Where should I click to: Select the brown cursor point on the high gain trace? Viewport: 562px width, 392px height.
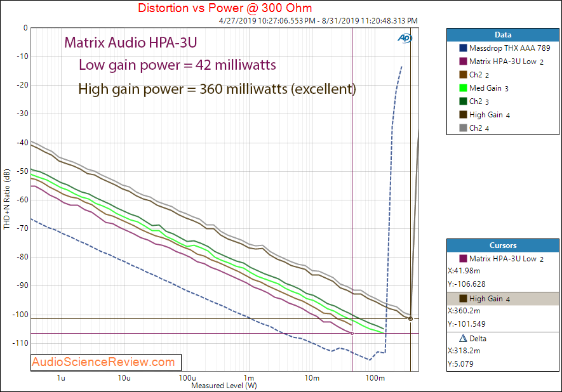click(410, 318)
